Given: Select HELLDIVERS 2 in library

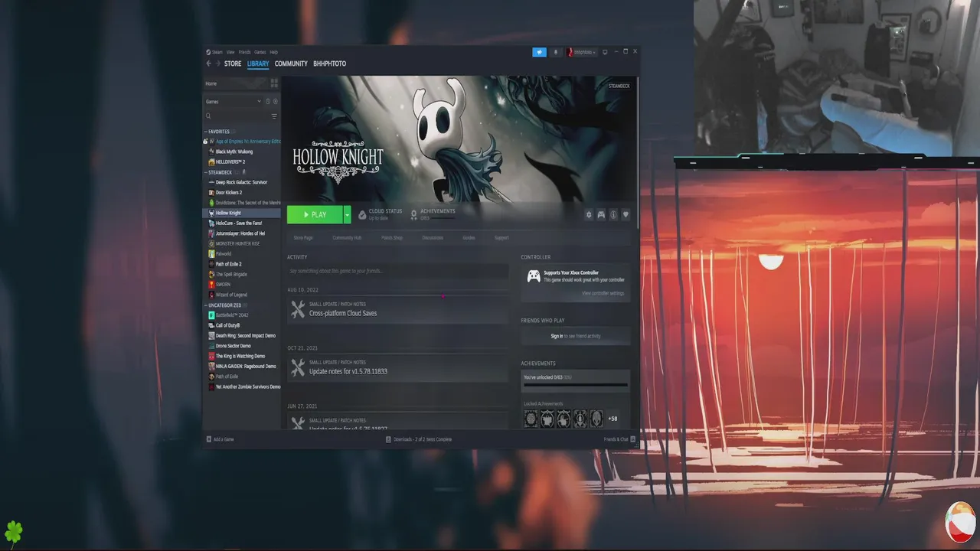Looking at the screenshot, I should coord(230,161).
